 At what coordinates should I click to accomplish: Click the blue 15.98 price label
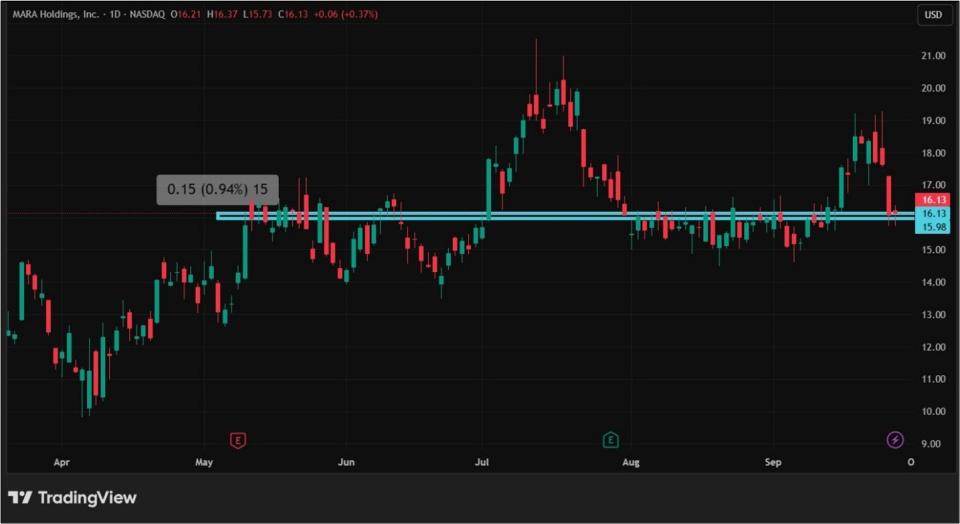tap(934, 226)
